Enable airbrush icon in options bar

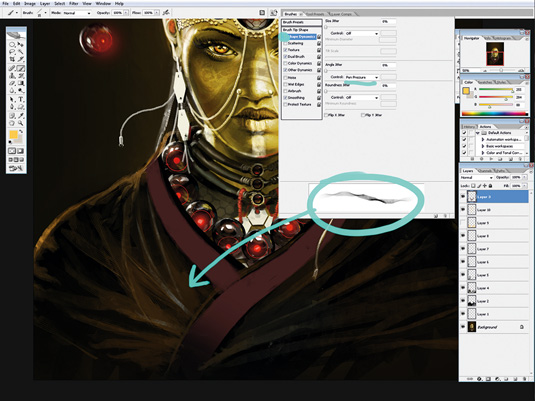click(x=166, y=13)
